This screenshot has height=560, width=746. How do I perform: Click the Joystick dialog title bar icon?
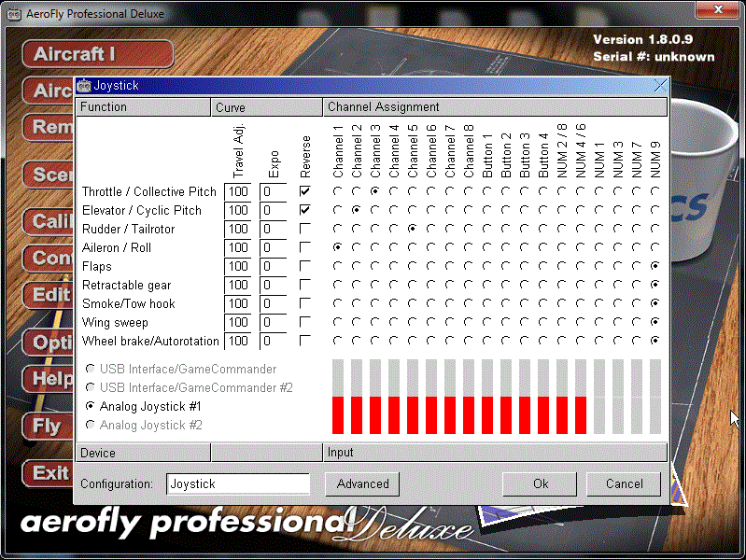coord(83,86)
